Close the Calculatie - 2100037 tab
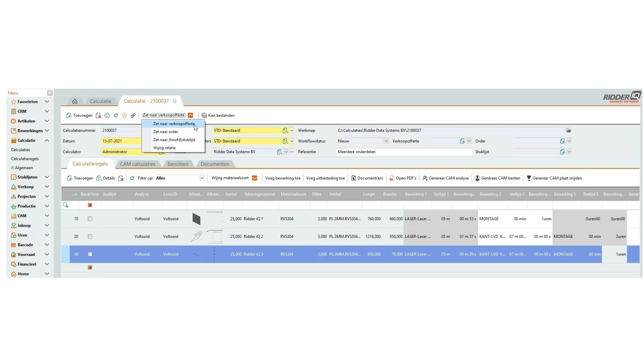The width and height of the screenshot is (644, 362). (175, 101)
